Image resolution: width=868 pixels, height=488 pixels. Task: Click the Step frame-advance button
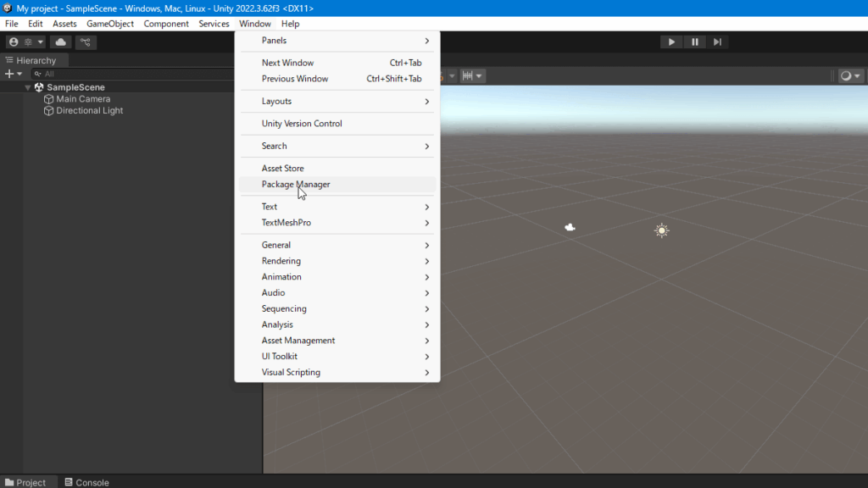coord(717,42)
